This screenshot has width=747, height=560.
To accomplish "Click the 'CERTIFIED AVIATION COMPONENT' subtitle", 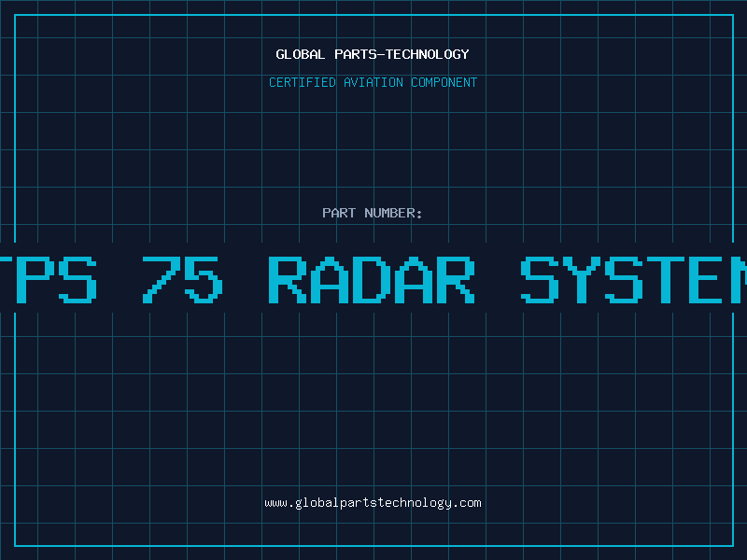I will (x=373, y=82).
